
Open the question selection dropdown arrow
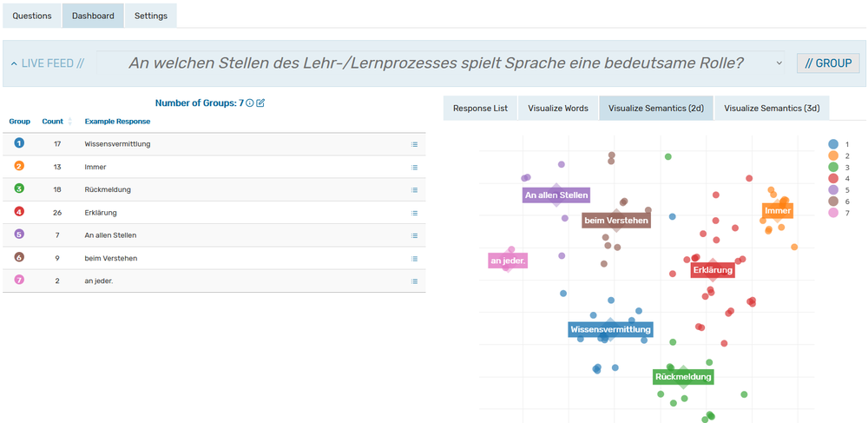point(778,63)
